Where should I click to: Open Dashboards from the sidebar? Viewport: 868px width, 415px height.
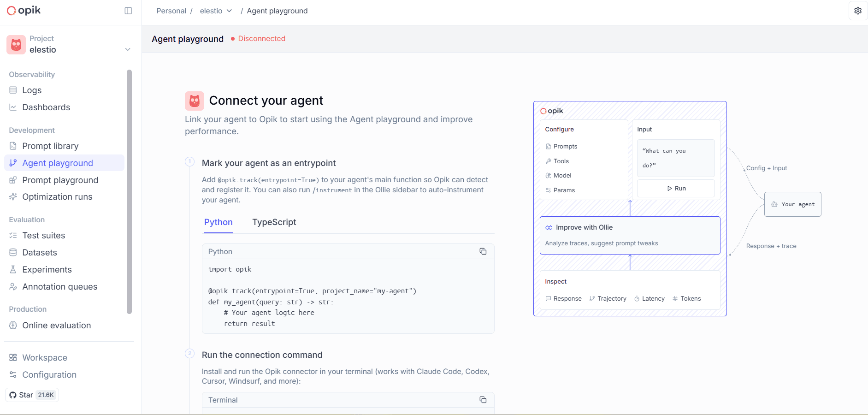pyautogui.click(x=65, y=107)
